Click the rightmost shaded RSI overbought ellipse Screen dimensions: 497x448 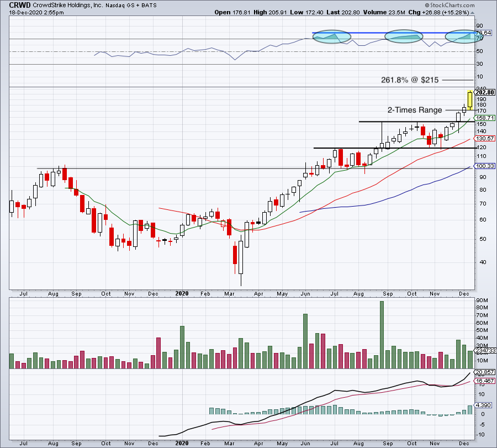coord(464,36)
